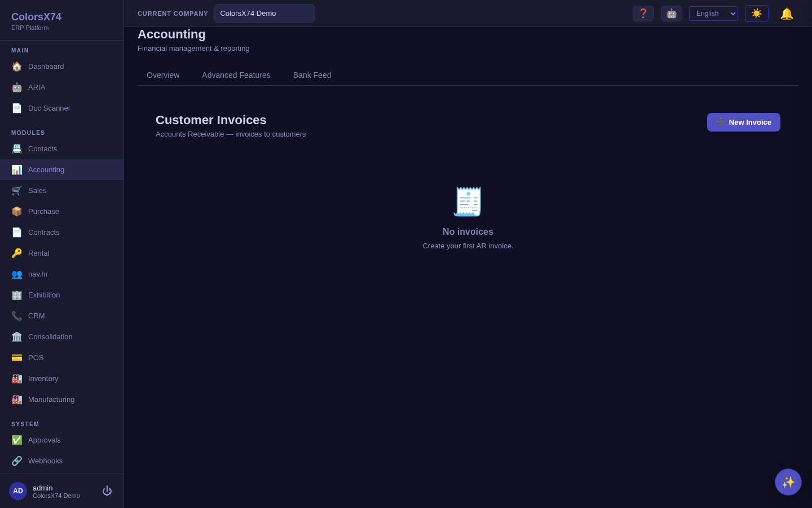This screenshot has width=812, height=508.
Task: Click the empty-state receipt illustration
Action: 468,202
